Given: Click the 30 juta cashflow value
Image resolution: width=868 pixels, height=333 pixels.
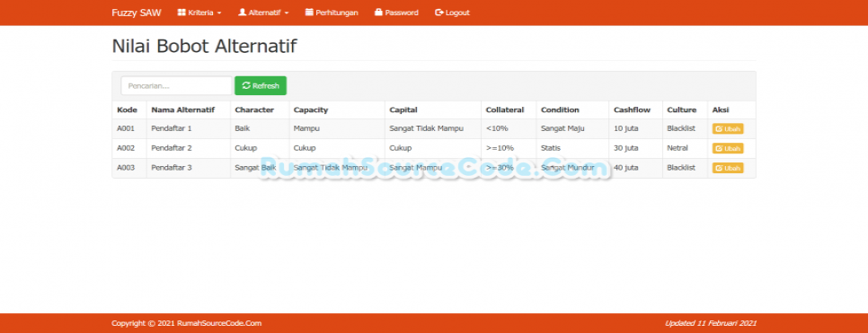Looking at the screenshot, I should point(626,148).
